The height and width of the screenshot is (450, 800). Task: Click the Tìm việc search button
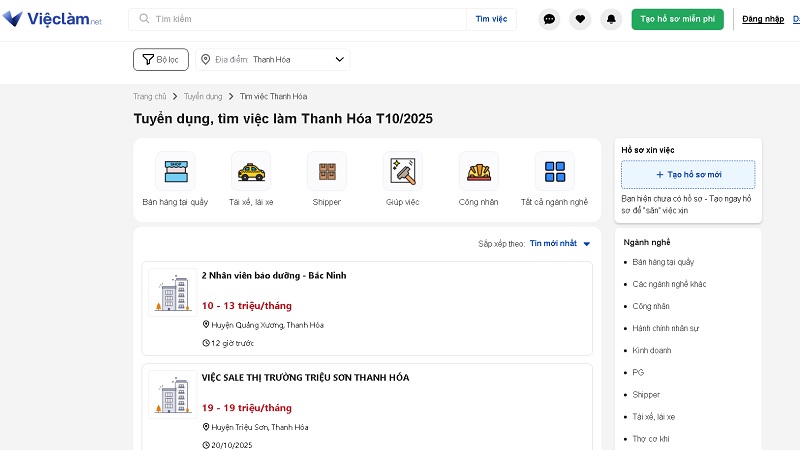pyautogui.click(x=491, y=19)
